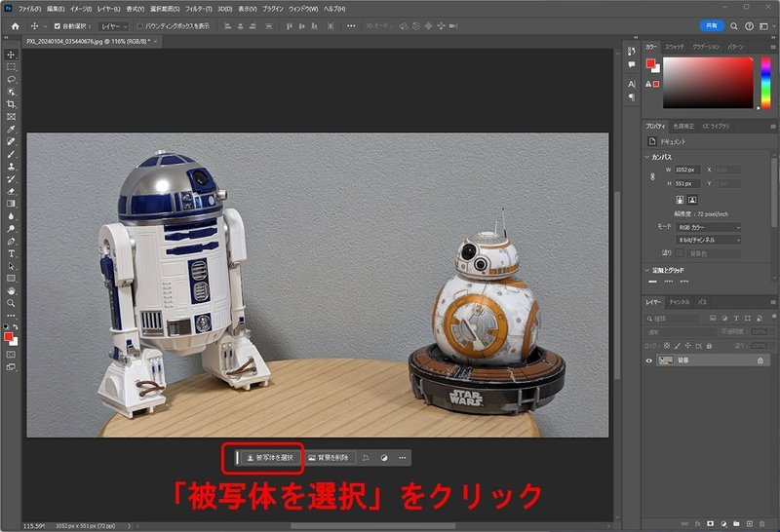This screenshot has height=532, width=780.
Task: Open the search magnifier in top bar
Action: [x=734, y=26]
